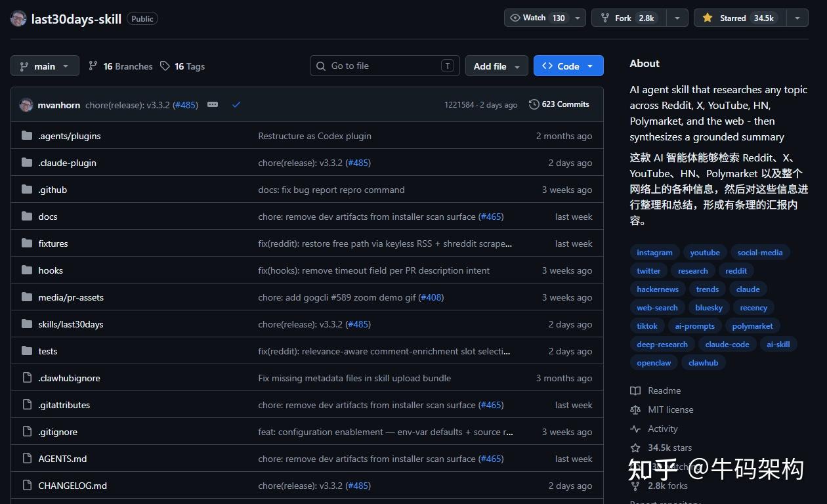Click the file icon beside .clawhubignore

point(27,377)
